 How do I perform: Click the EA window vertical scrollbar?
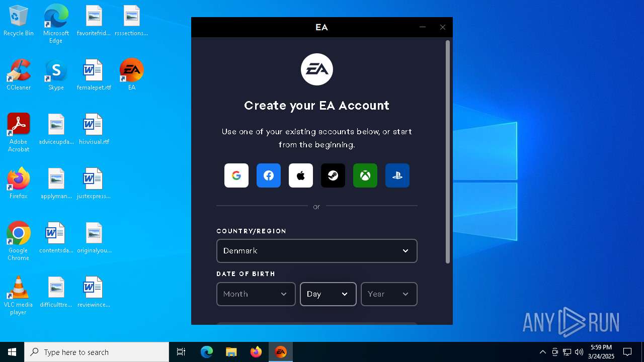pos(448,152)
